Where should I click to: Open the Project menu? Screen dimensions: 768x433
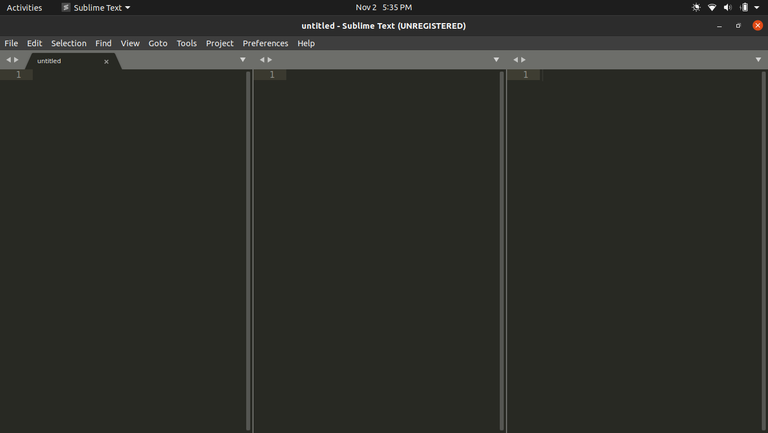point(219,43)
